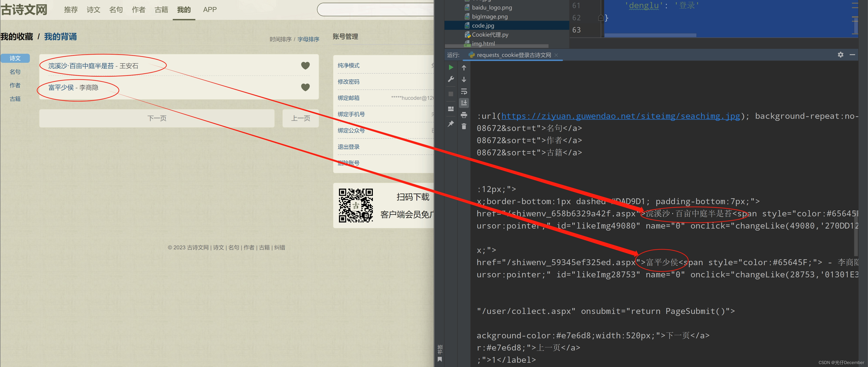Select the 诗文 category in sidebar
This screenshot has height=367, width=868.
click(15, 58)
